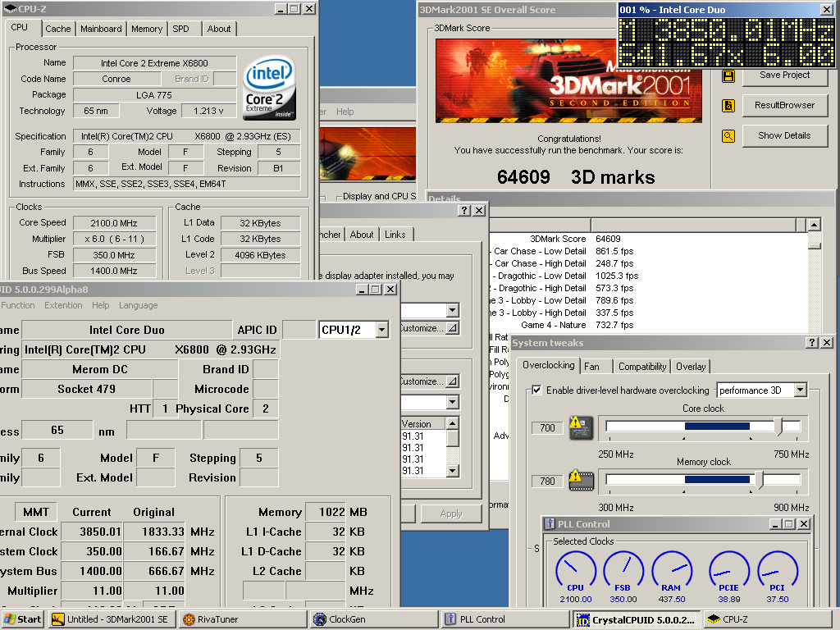
Task: Click the 'Merom DC' code name field
Action: [99, 369]
